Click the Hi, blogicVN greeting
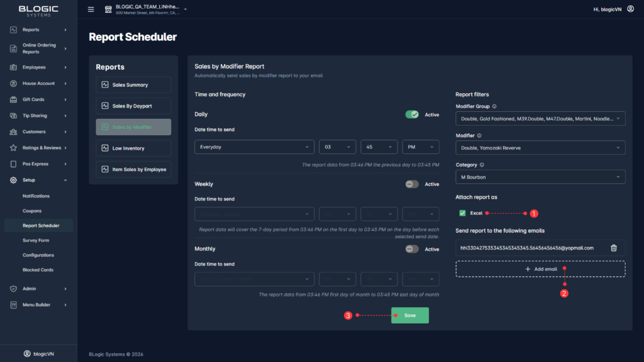644x362 pixels. [x=607, y=9]
